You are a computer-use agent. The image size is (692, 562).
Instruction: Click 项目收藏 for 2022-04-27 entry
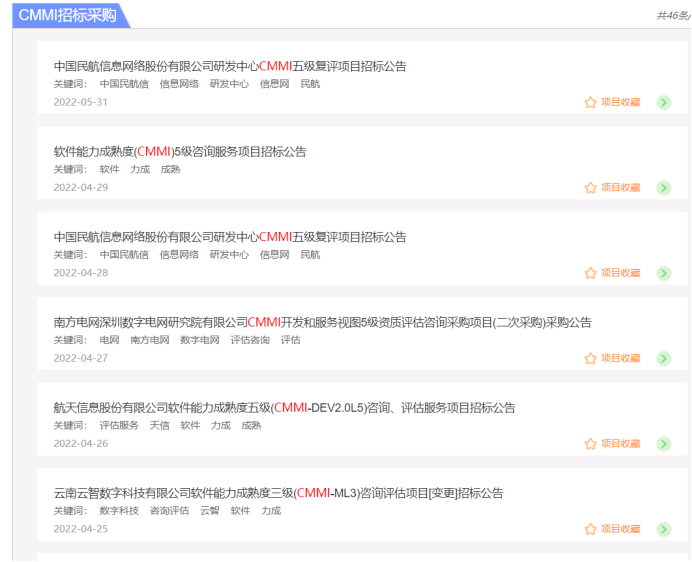coord(621,358)
